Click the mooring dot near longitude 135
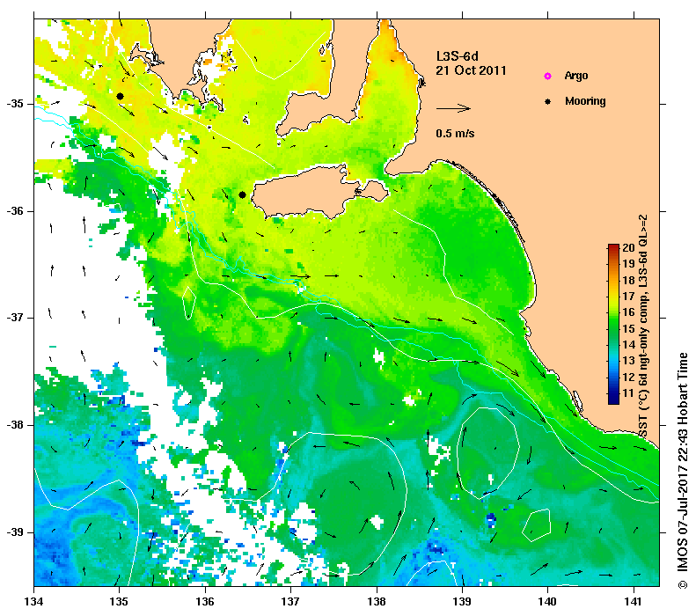The width and height of the screenshot is (696, 616). pos(120,96)
